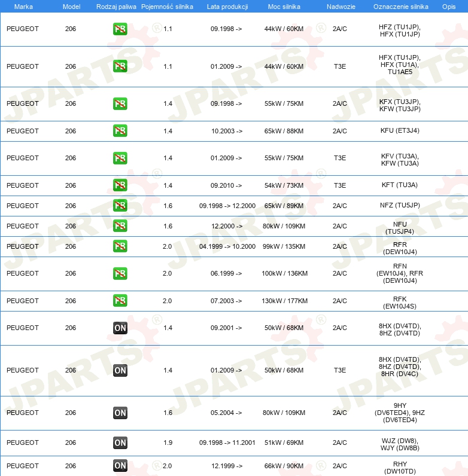
Task: Click the ON diesel icon in the RHY (DW10TD) row
Action: tap(120, 466)
